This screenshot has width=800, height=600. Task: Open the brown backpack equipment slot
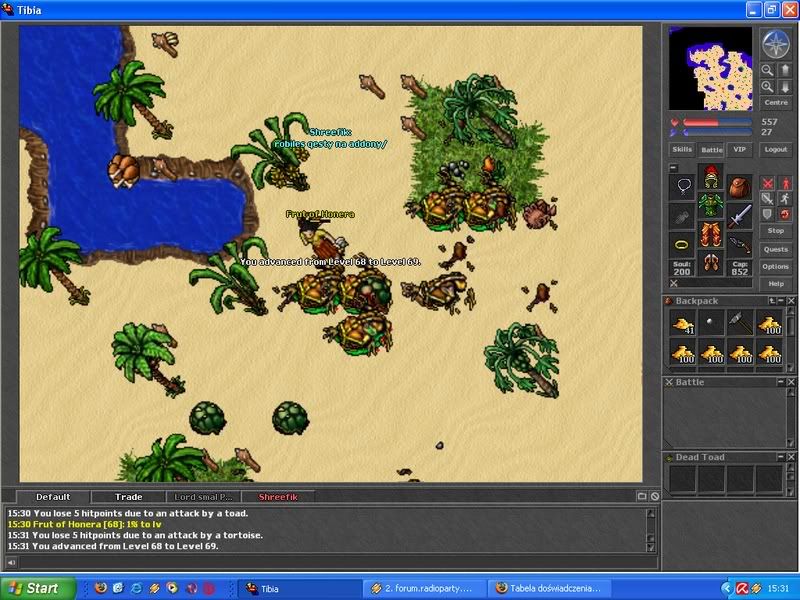coord(740,187)
